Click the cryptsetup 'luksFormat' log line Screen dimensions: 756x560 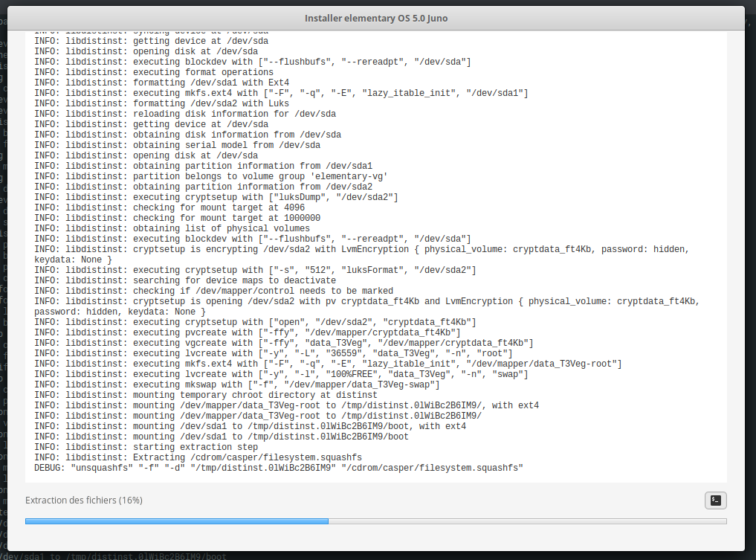click(x=255, y=270)
